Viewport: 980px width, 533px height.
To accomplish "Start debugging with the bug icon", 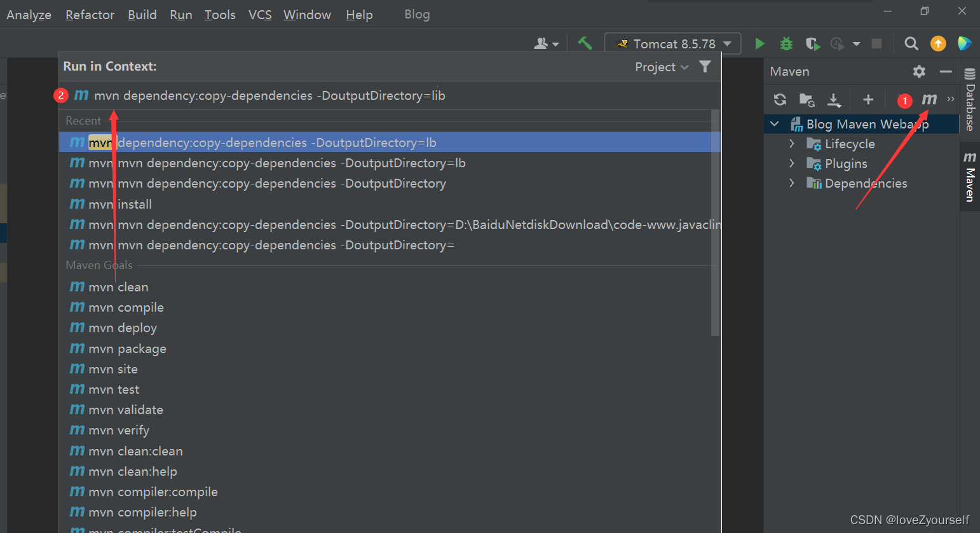I will click(786, 43).
